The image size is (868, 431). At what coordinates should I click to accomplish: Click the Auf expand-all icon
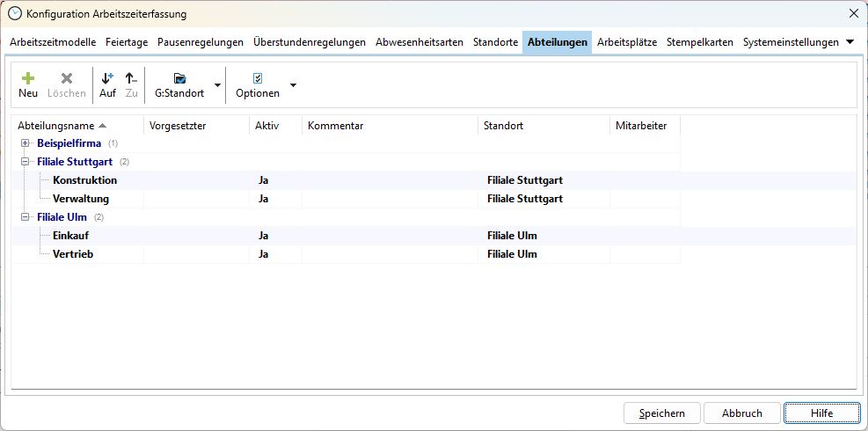[x=107, y=78]
